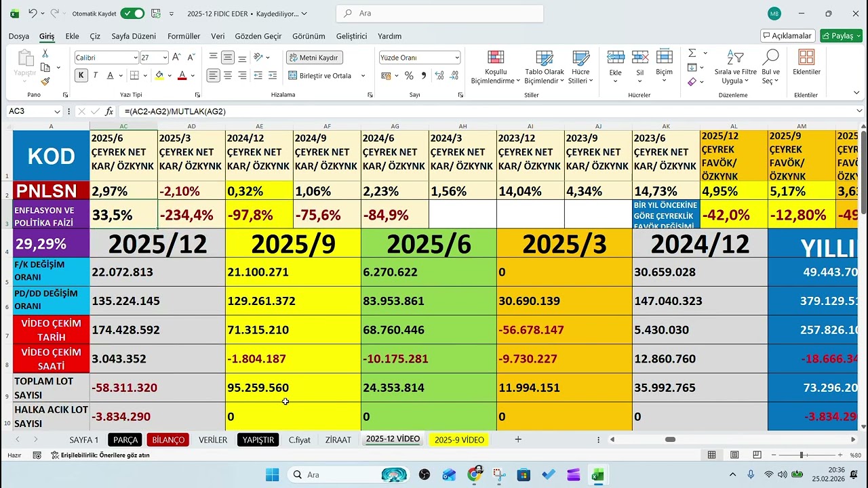Open Eklentiler add-ins icon
868x488 pixels.
point(806,62)
